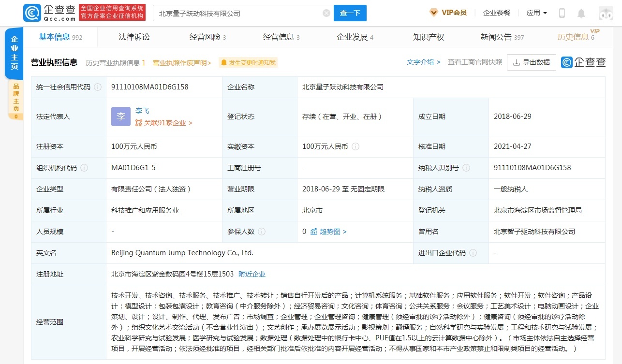The width and height of the screenshot is (622, 364).
Task: Click the mobile phone icon in header
Action: [562, 13]
